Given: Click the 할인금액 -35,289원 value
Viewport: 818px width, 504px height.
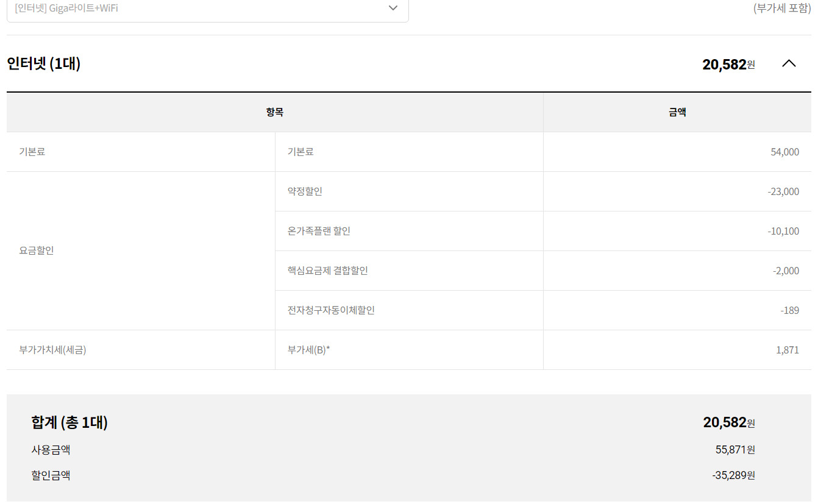Looking at the screenshot, I should [x=733, y=475].
